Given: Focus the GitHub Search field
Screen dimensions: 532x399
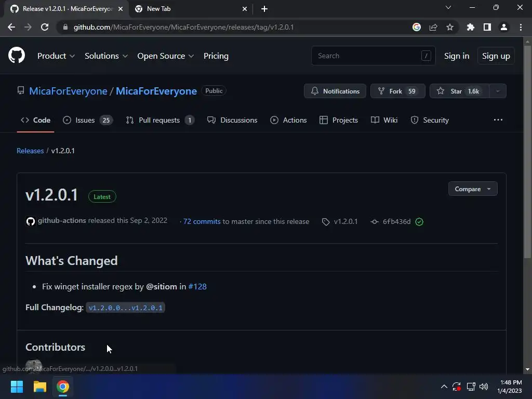Looking at the screenshot, I should pos(373,56).
